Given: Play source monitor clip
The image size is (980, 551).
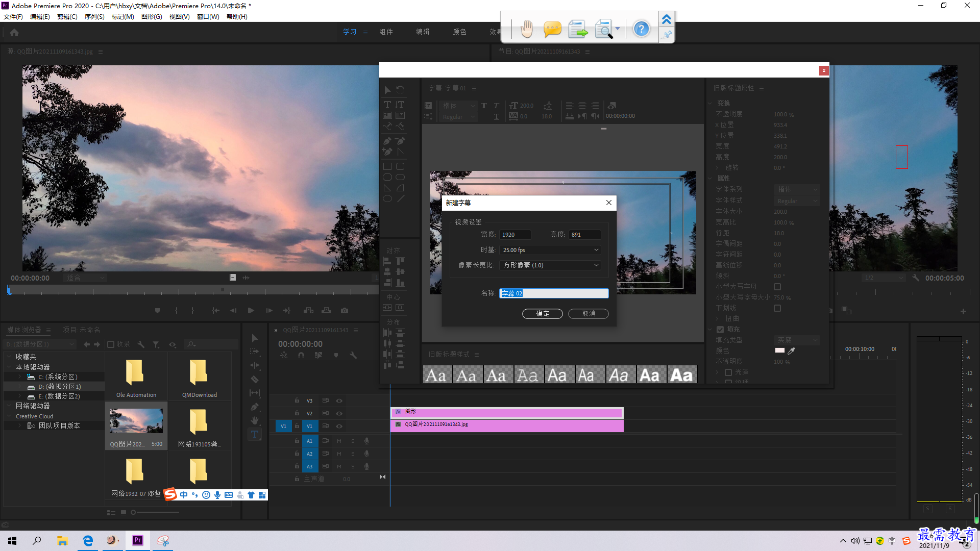Looking at the screenshot, I should 251,310.
